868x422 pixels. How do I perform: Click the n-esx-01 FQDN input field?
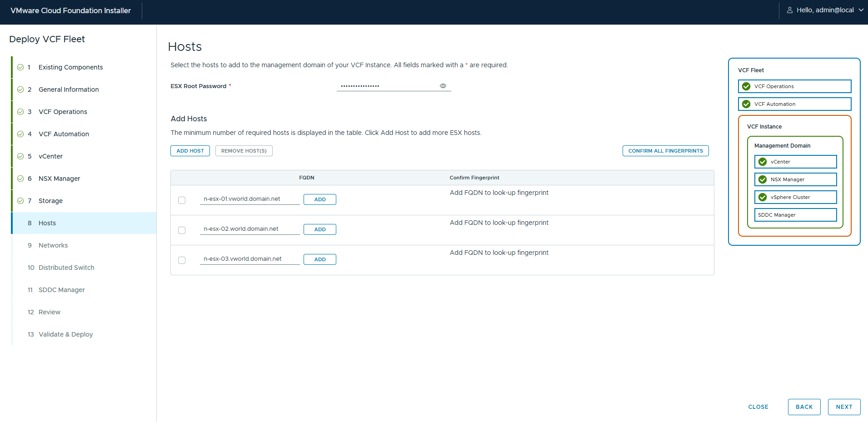point(249,199)
